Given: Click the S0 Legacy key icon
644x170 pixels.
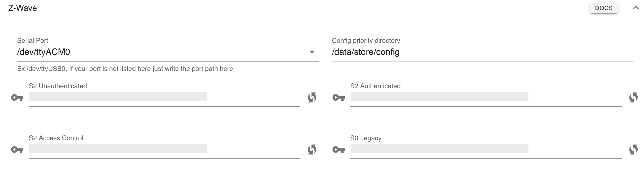Looking at the screenshot, I should click(x=339, y=150).
